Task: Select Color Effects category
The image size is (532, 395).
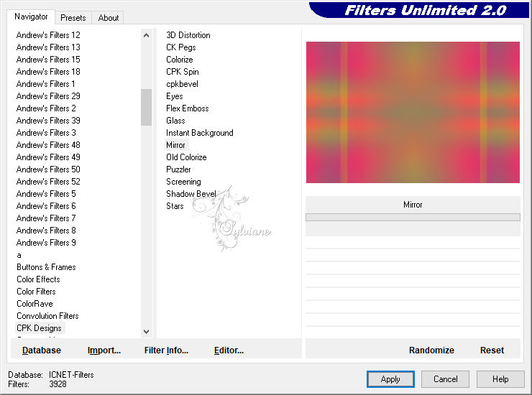Action: click(x=38, y=279)
